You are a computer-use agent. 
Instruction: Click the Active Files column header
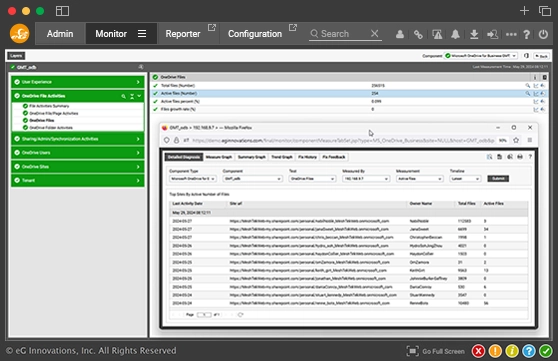pyautogui.click(x=494, y=204)
